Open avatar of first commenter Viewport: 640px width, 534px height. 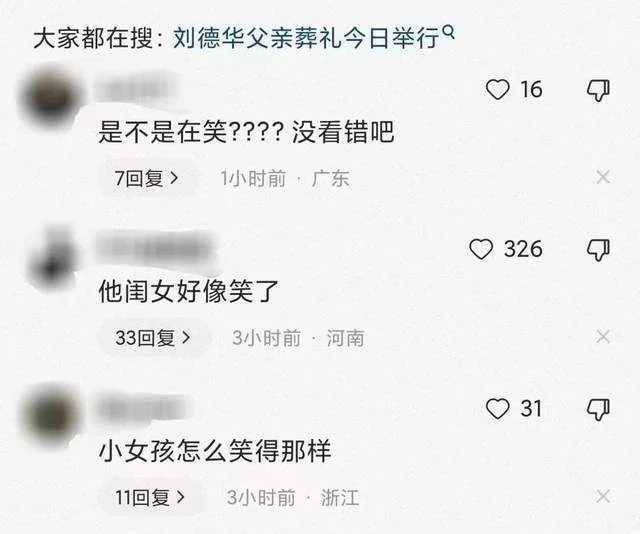52,96
